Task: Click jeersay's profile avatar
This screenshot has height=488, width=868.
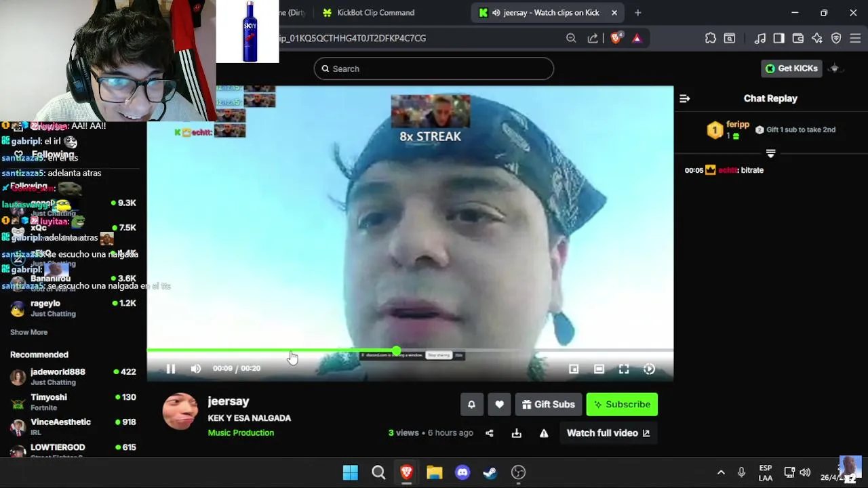Action: click(180, 411)
